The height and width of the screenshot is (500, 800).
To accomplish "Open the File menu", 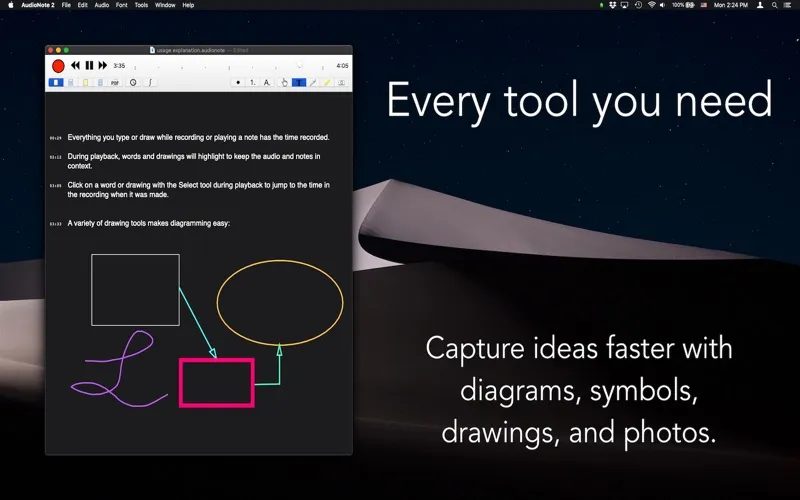I will 66,5.
